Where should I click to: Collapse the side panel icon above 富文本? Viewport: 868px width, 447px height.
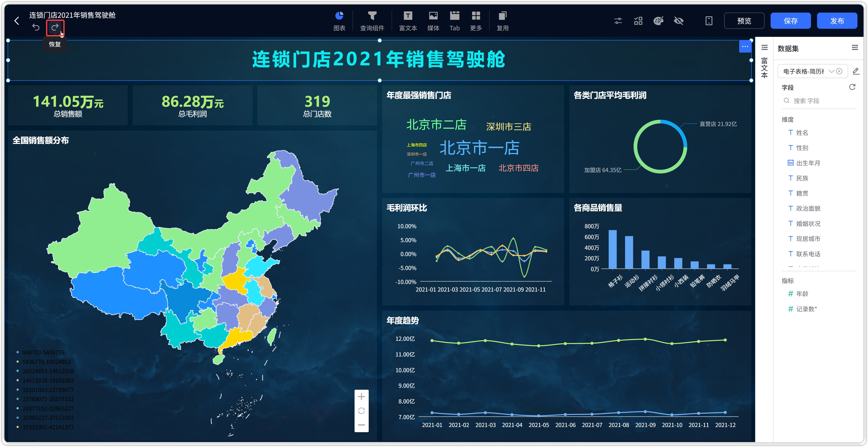(765, 48)
